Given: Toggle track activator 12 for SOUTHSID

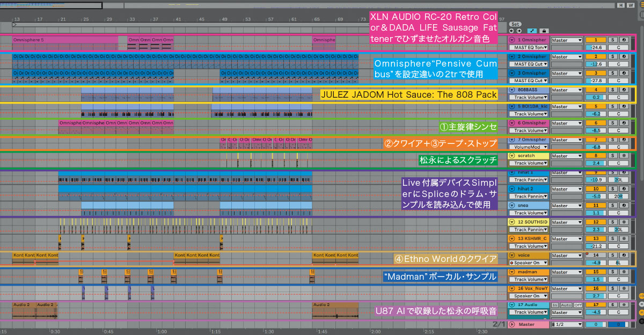Looking at the screenshot, I should pyautogui.click(x=596, y=222).
